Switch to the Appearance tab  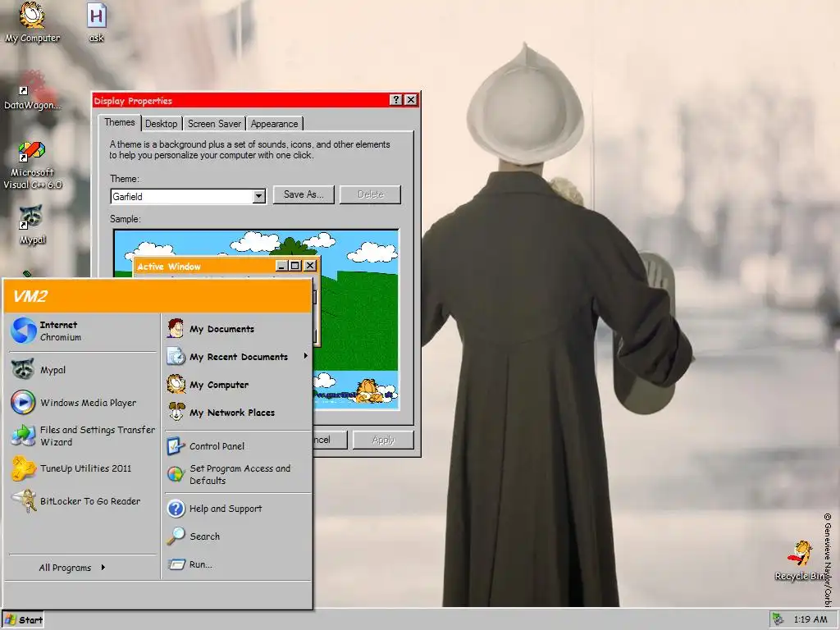click(x=274, y=124)
